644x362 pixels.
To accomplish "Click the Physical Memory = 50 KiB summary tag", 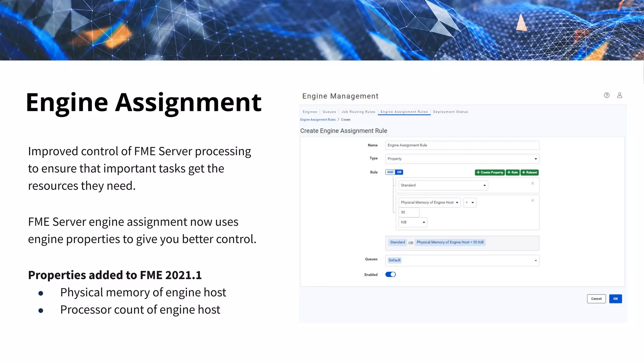I will pyautogui.click(x=450, y=242).
